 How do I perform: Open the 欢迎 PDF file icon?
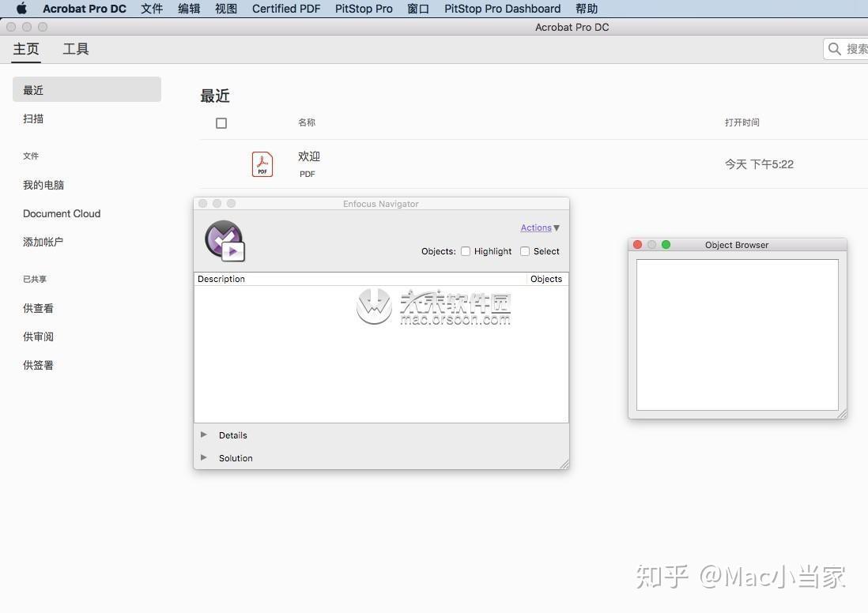coord(262,164)
